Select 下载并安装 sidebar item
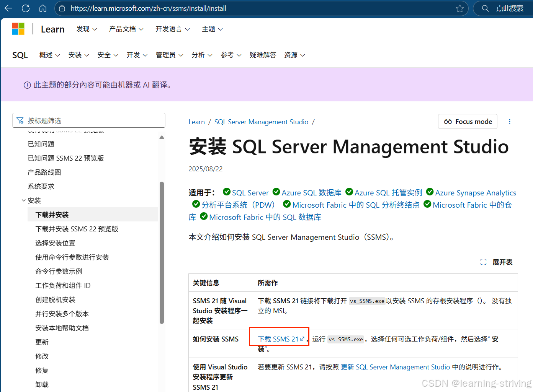The width and height of the screenshot is (533, 392). [x=93, y=215]
